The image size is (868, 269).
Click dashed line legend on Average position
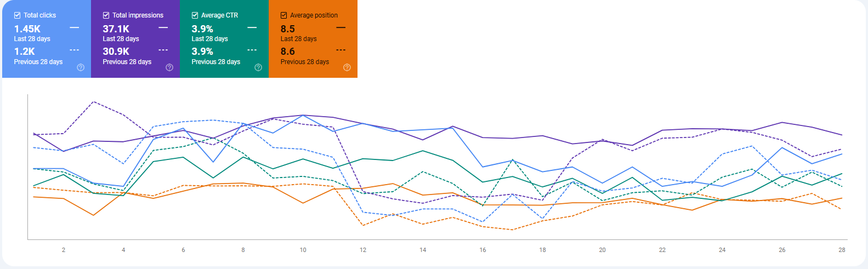click(x=341, y=50)
